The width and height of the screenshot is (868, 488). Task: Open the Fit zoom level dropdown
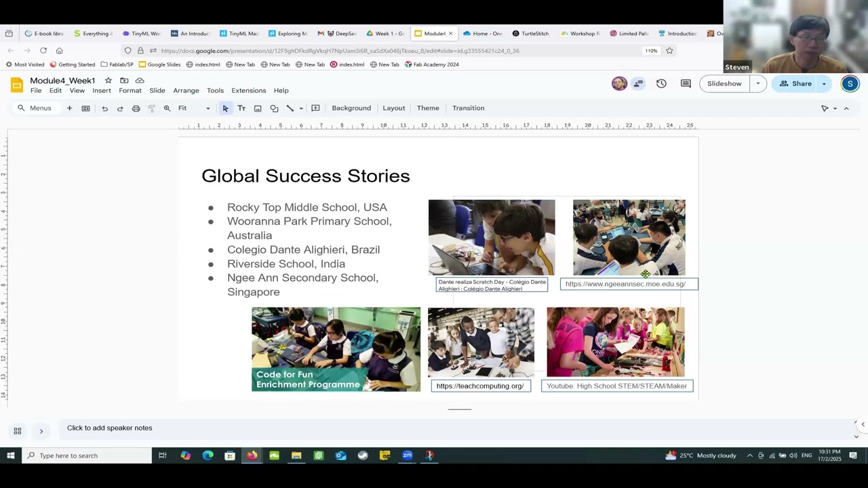194,108
